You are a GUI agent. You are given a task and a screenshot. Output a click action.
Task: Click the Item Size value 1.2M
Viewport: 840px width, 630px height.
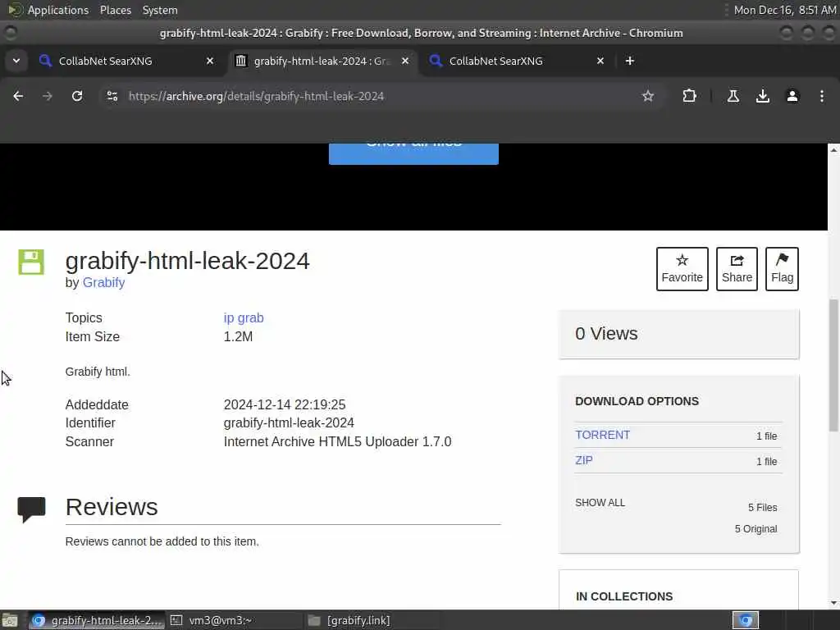tap(238, 336)
